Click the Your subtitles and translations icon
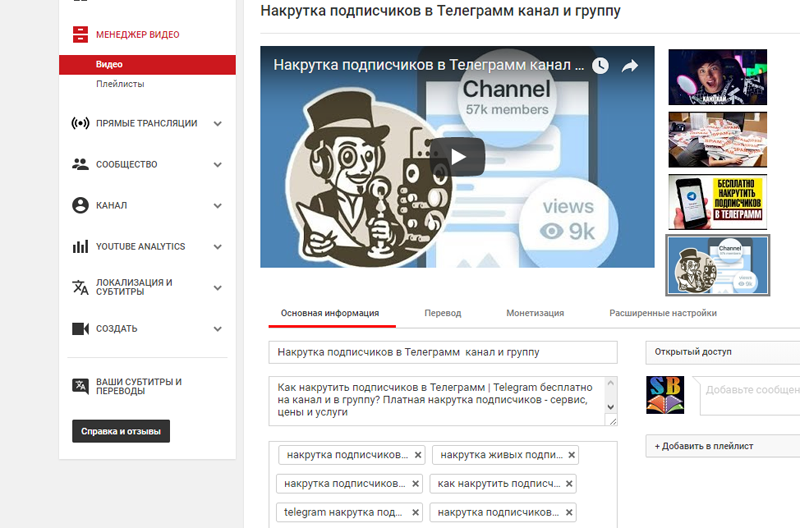This screenshot has height=528, width=800. click(80, 386)
